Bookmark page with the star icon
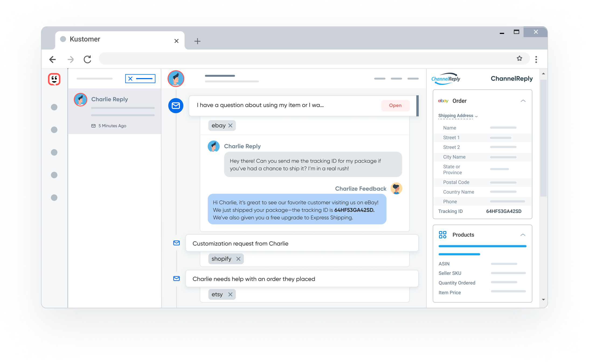 [x=519, y=58]
